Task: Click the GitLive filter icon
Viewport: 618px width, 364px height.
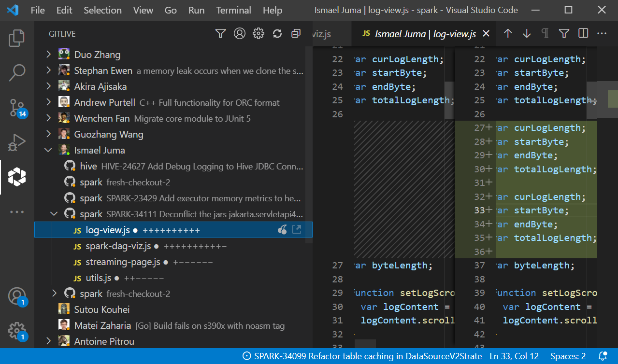Action: point(220,34)
